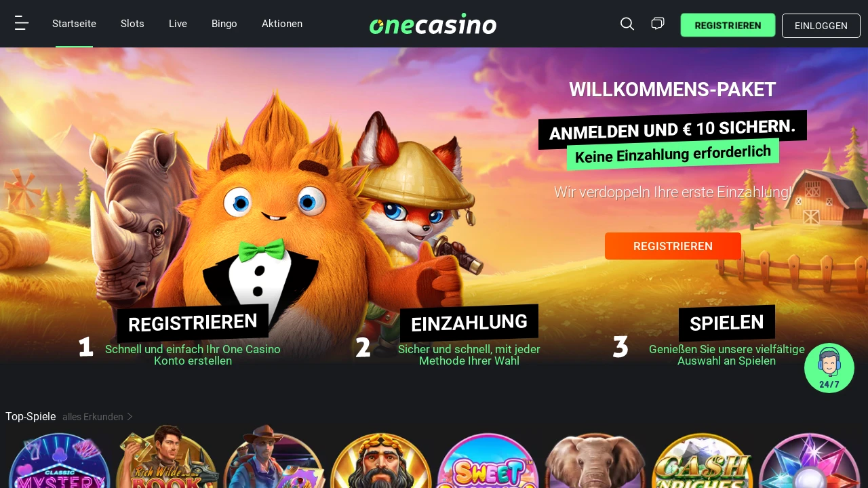Open the chat bubbles icon
Screen dimensions: 868x488
tap(658, 24)
